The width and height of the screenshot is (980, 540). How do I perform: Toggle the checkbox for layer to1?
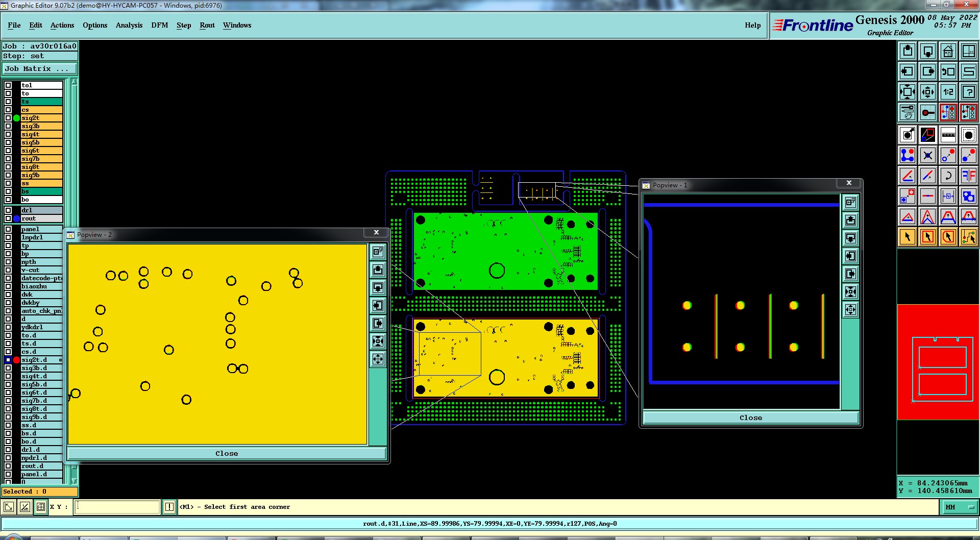pos(8,85)
